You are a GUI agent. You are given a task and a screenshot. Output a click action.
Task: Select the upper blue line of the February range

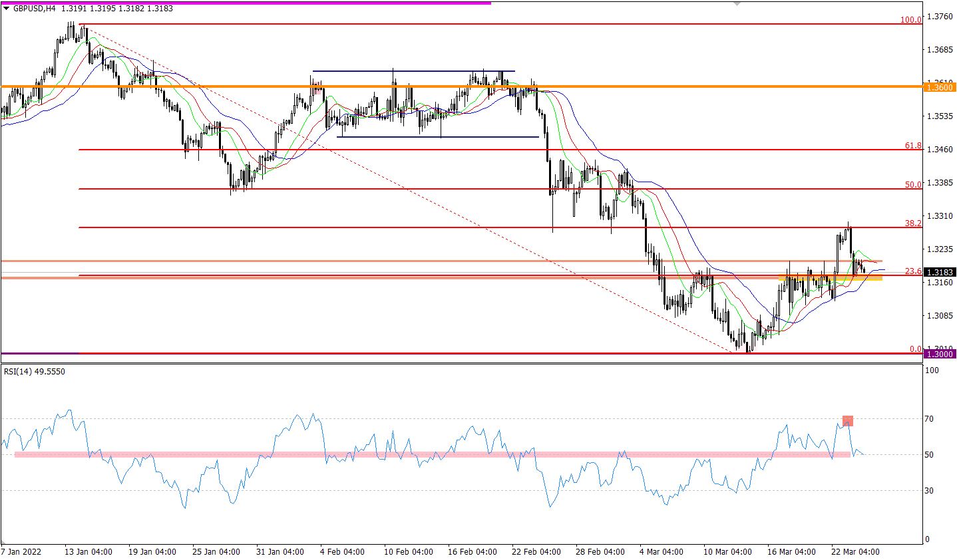(x=413, y=71)
